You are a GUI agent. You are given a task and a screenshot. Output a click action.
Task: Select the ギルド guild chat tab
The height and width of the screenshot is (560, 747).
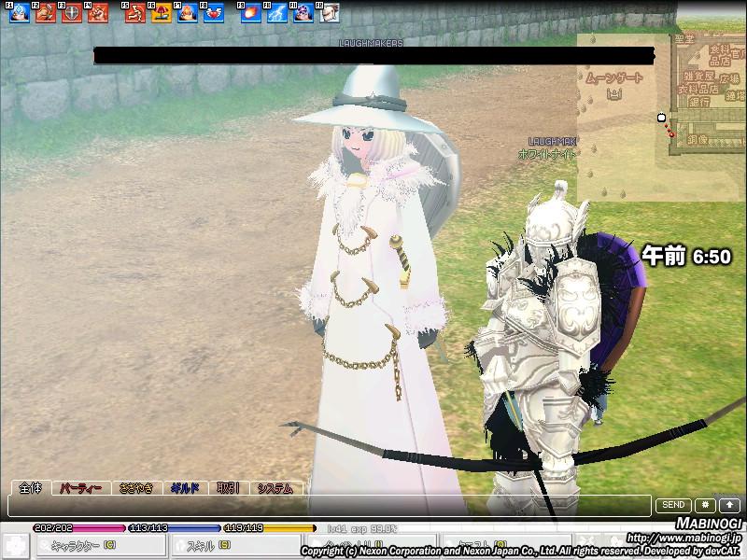185,488
